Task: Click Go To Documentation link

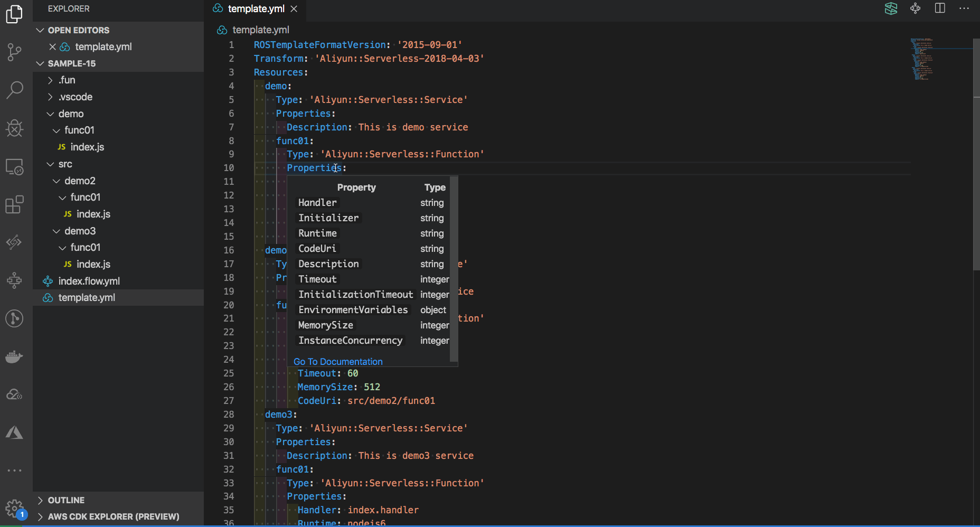Action: 338,362
